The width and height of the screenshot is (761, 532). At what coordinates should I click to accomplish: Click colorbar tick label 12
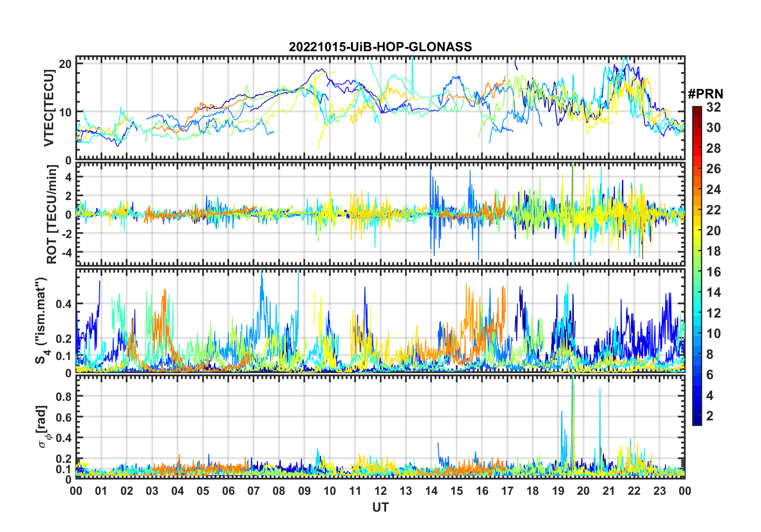tap(714, 313)
